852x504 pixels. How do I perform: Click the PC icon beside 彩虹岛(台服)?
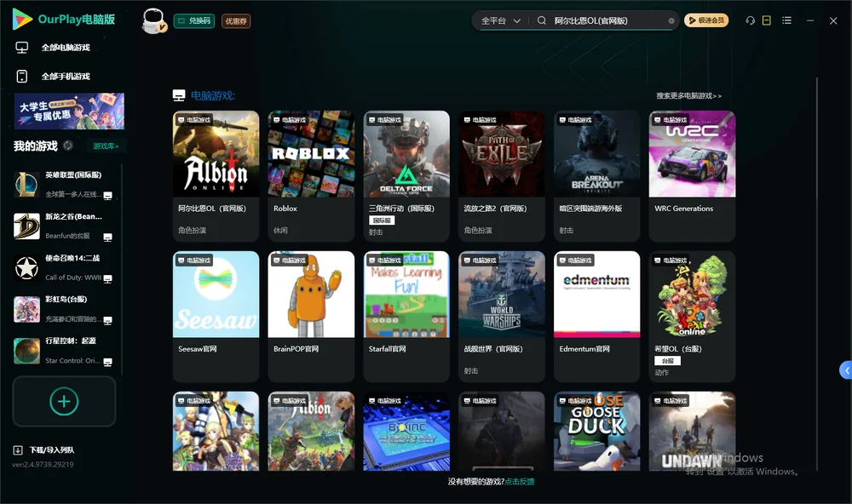(x=107, y=320)
